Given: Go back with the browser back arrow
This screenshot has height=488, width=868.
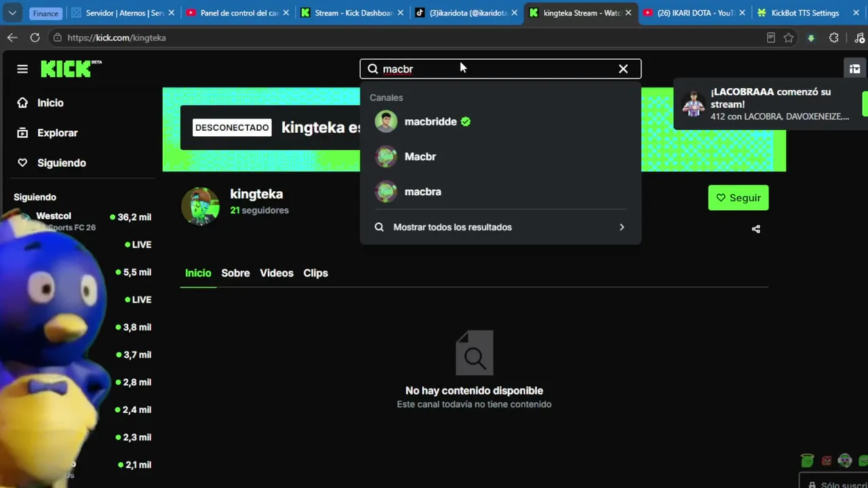Looking at the screenshot, I should coord(12,38).
